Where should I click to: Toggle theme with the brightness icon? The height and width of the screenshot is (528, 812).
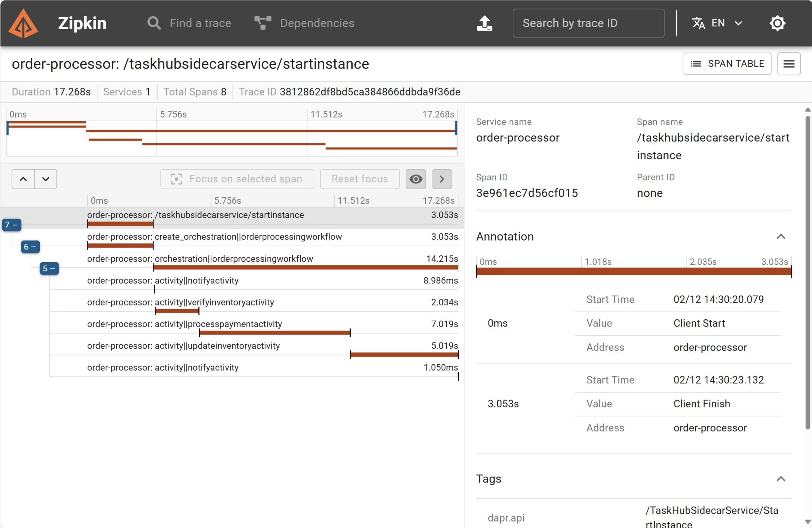[777, 23]
